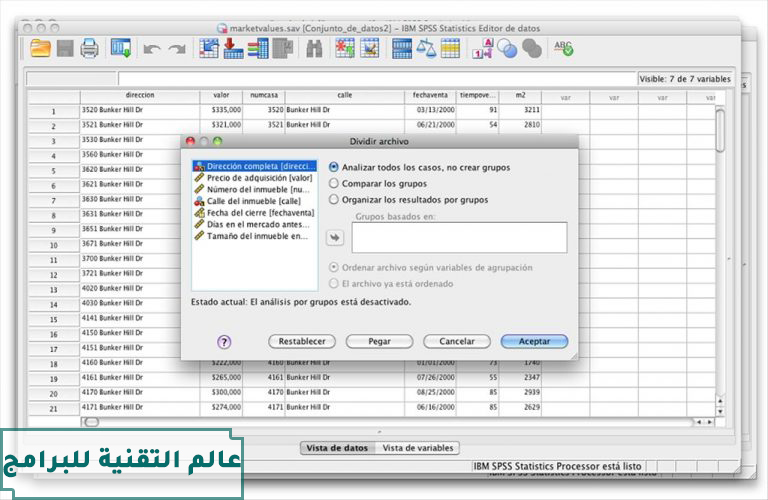The image size is (768, 500).
Task: Redo the last action in the toolbar
Action: (177, 49)
